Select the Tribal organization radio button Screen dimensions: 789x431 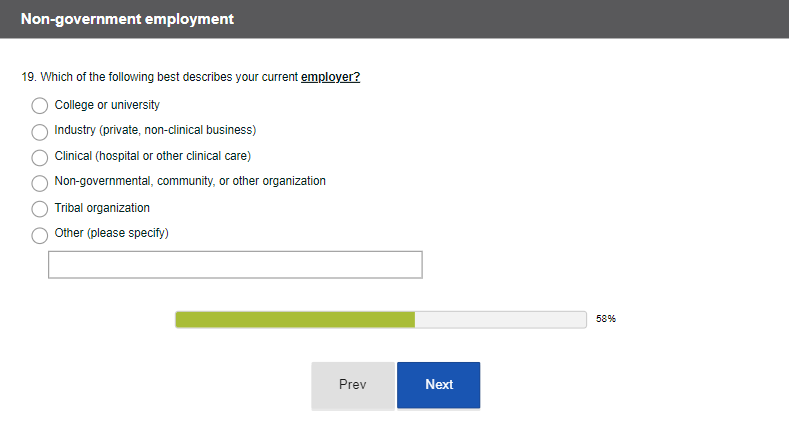point(40,209)
